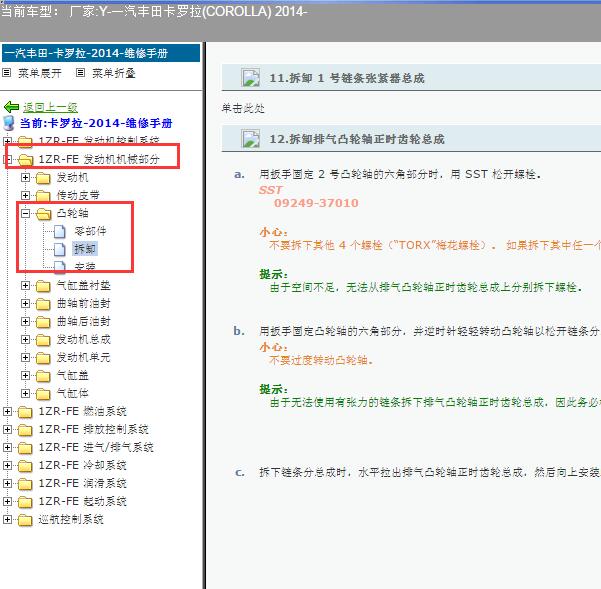Open the 零部件 page under 凸轮轴
601x589 pixels.
(90, 231)
